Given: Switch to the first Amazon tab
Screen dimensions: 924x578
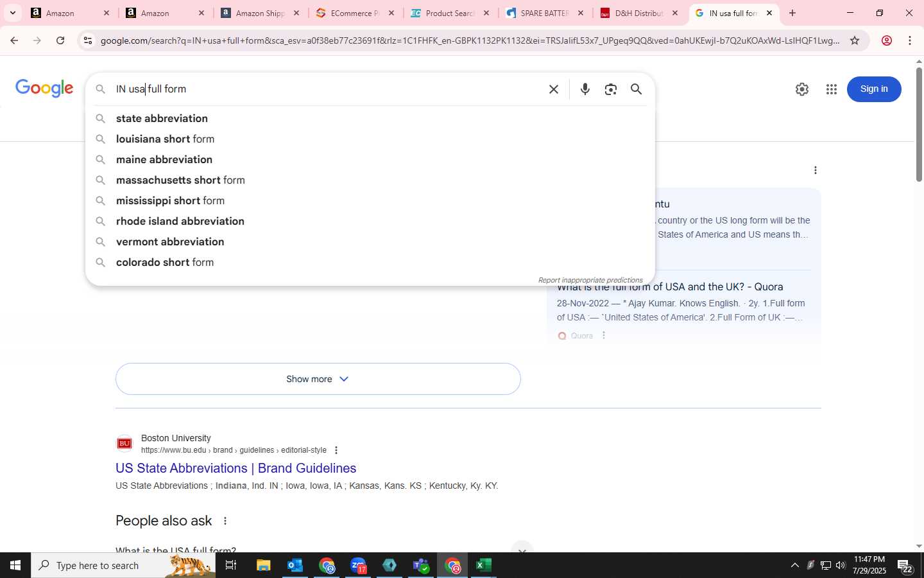Looking at the screenshot, I should [x=71, y=13].
